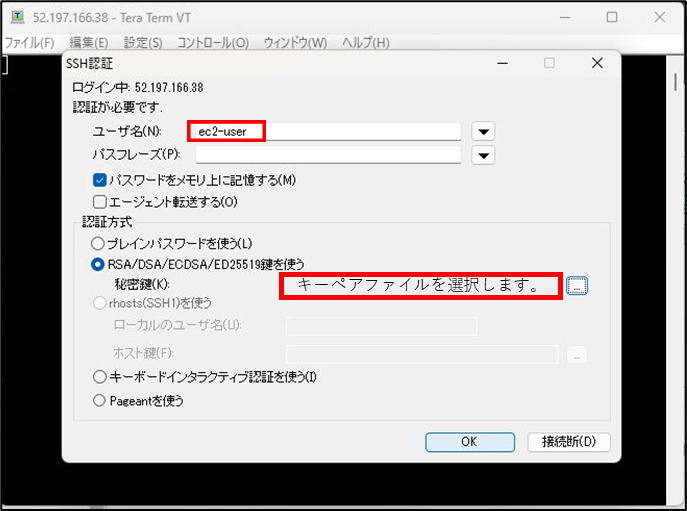Click the Tera Term terminal vertical scrollbar

pyautogui.click(x=675, y=280)
